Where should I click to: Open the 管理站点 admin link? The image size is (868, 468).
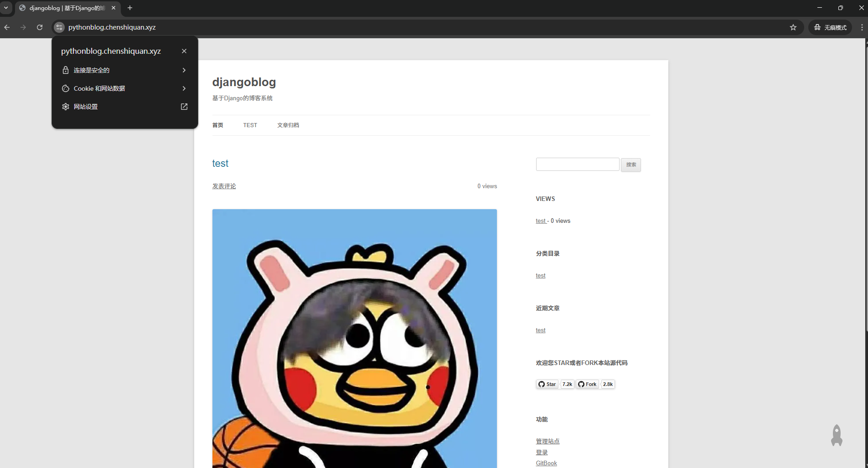click(548, 441)
